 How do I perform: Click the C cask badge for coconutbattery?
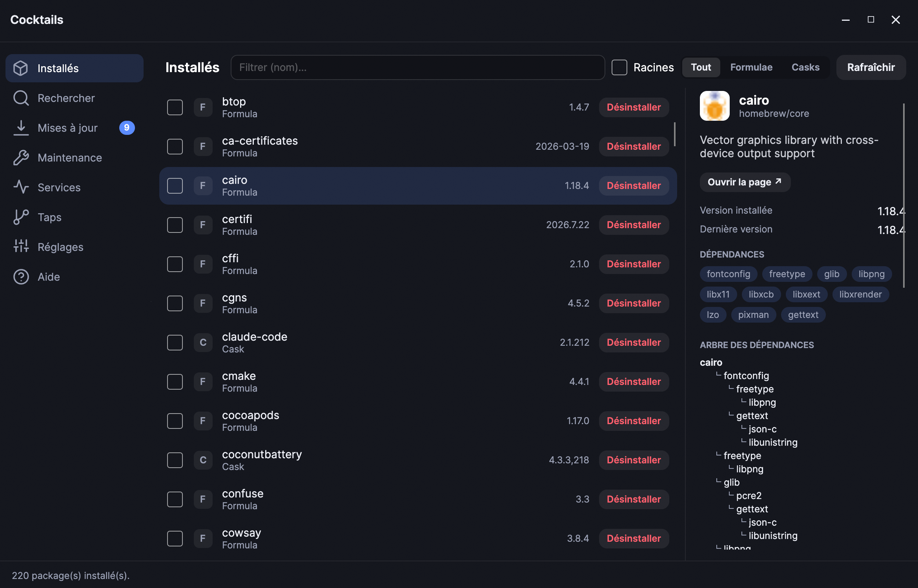pos(203,460)
